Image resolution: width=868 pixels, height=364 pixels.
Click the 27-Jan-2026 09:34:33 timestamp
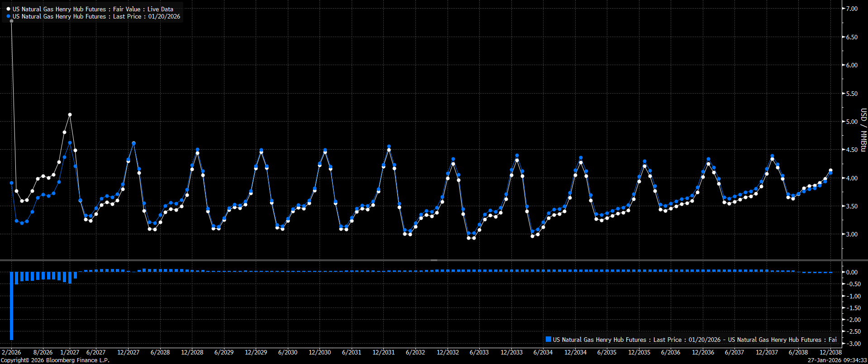(837, 360)
